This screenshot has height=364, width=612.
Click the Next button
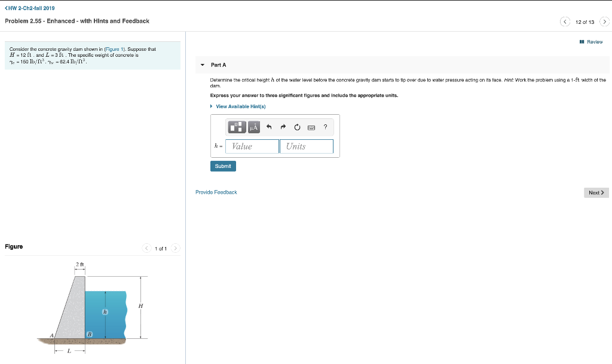coord(596,192)
